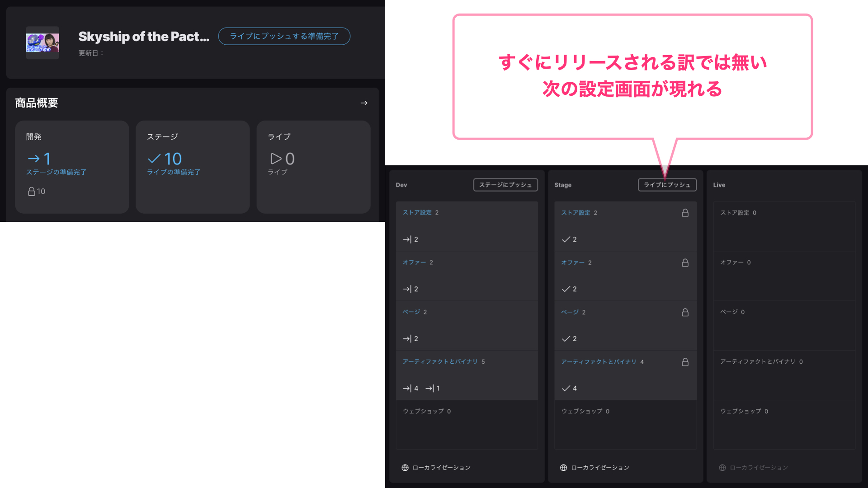
Task: Open Stage ページ link
Action: point(570,312)
